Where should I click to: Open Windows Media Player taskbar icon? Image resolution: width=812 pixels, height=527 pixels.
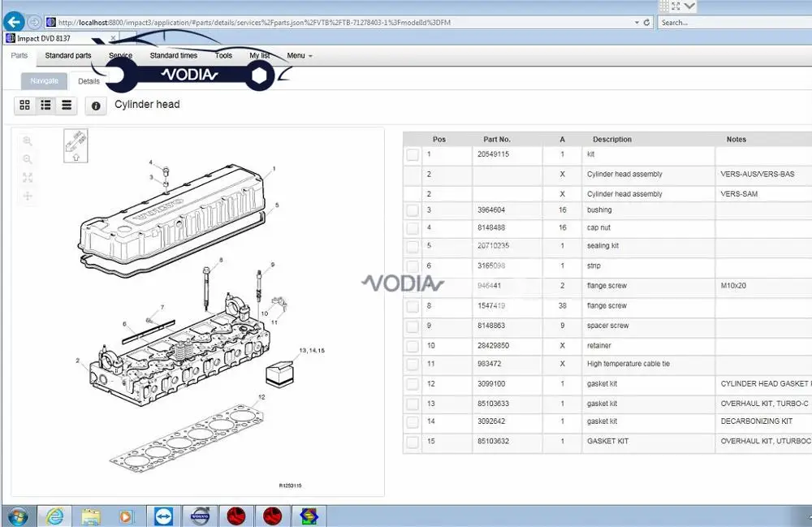[x=126, y=516]
